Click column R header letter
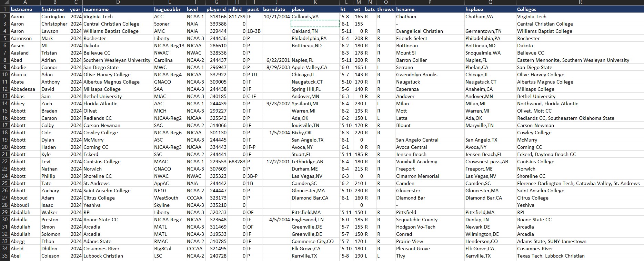This screenshot has height=261, width=644. point(580,2)
